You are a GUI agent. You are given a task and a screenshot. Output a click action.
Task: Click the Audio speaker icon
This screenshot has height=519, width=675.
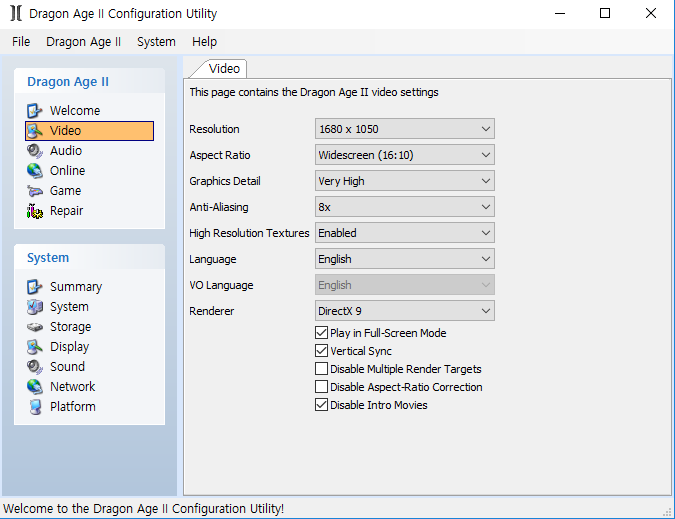coord(34,151)
